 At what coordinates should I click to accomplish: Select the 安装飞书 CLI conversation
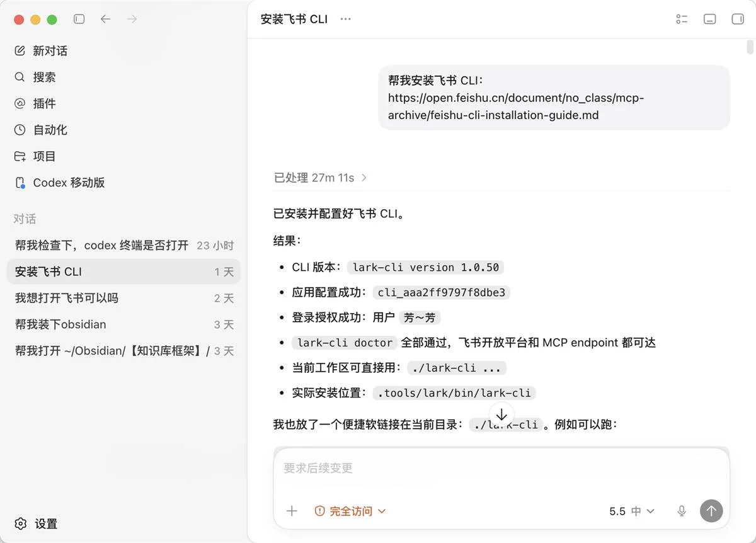click(123, 272)
